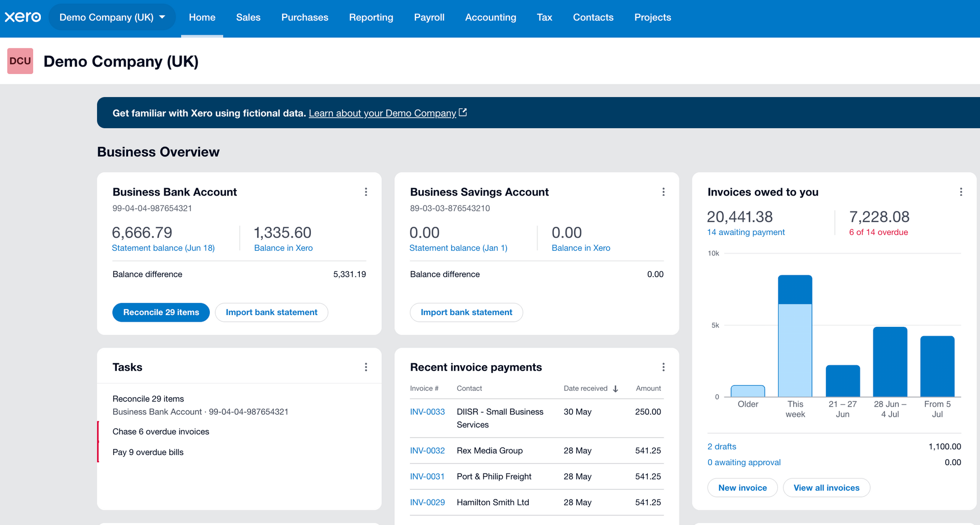Click Chase 6 overdue invoices task
The height and width of the screenshot is (525, 980).
pyautogui.click(x=161, y=432)
